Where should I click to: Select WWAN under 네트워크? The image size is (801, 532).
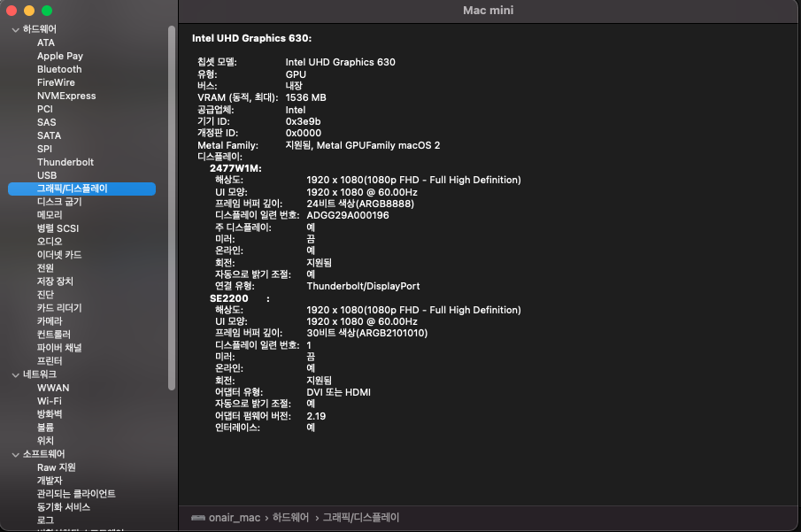click(x=53, y=389)
